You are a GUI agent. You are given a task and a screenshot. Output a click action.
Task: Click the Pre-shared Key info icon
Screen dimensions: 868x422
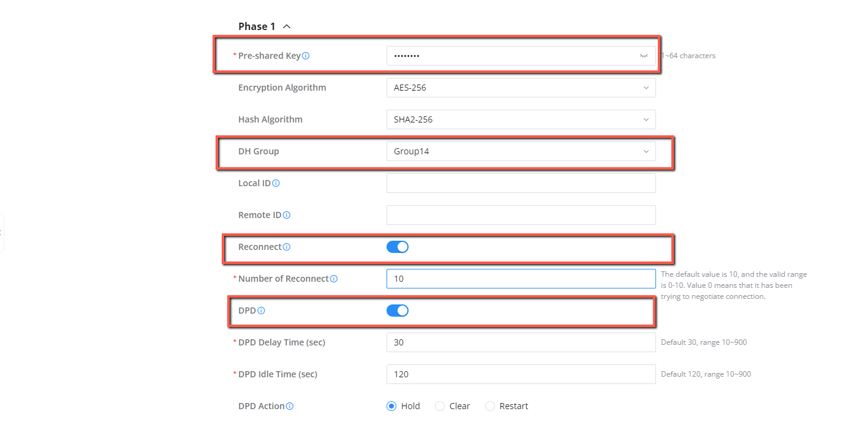click(306, 56)
